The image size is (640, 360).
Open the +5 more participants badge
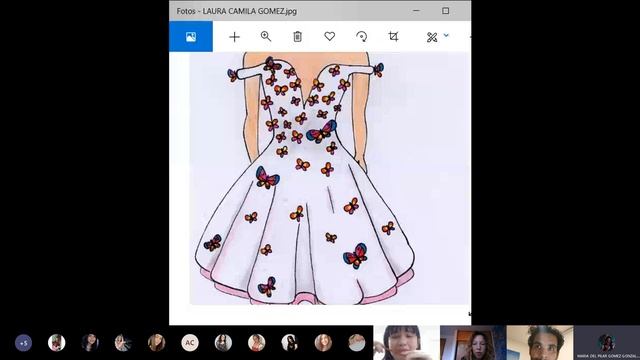click(x=23, y=343)
